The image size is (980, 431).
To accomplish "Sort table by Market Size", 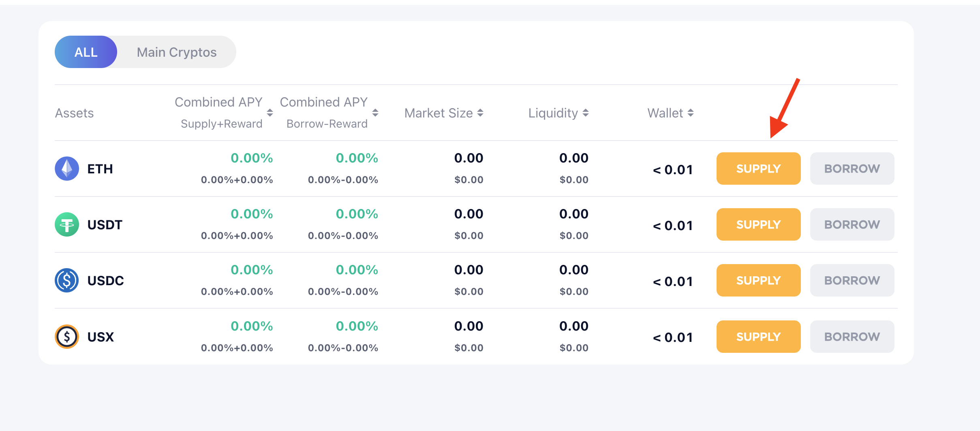I will click(480, 113).
